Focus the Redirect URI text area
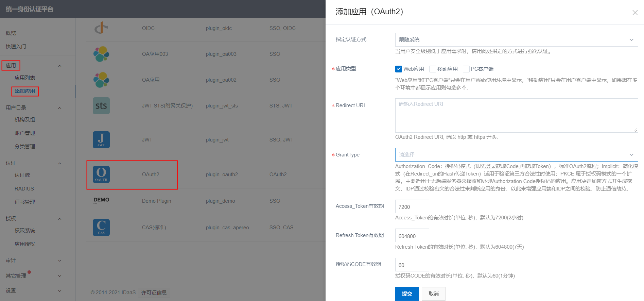 516,116
